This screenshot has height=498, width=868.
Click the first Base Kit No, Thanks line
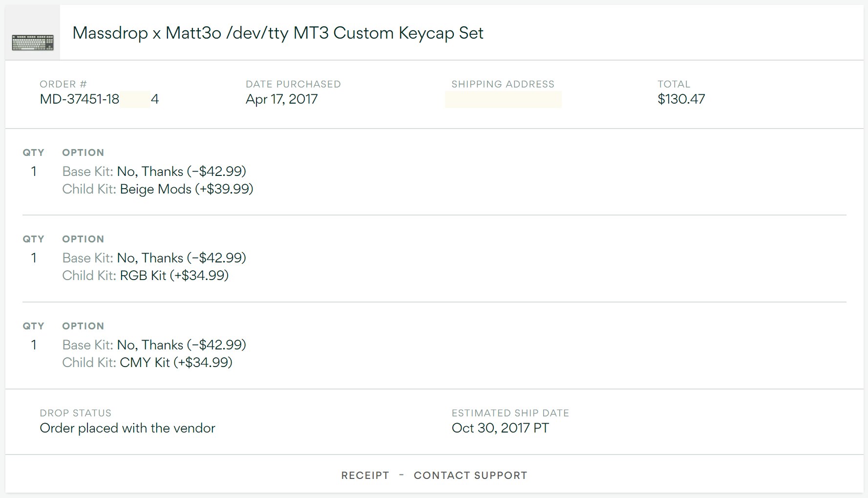coord(154,172)
